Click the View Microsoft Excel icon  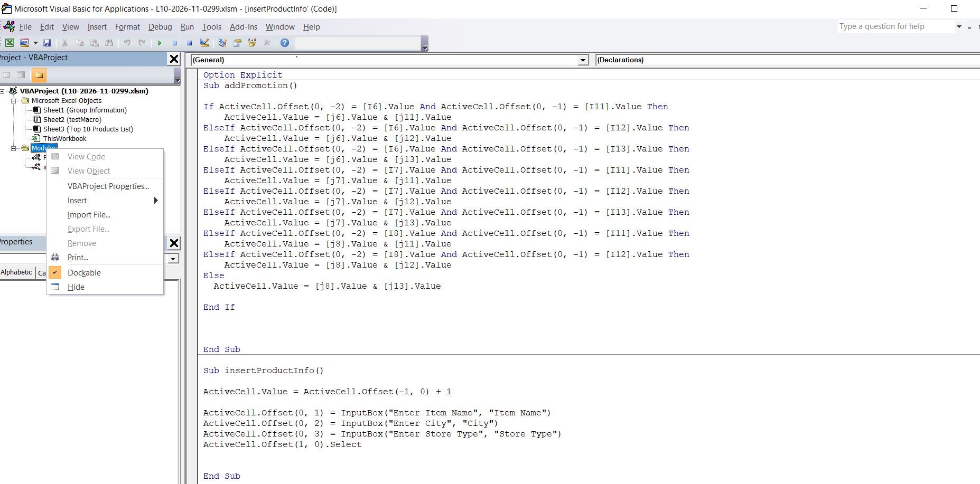pyautogui.click(x=9, y=43)
